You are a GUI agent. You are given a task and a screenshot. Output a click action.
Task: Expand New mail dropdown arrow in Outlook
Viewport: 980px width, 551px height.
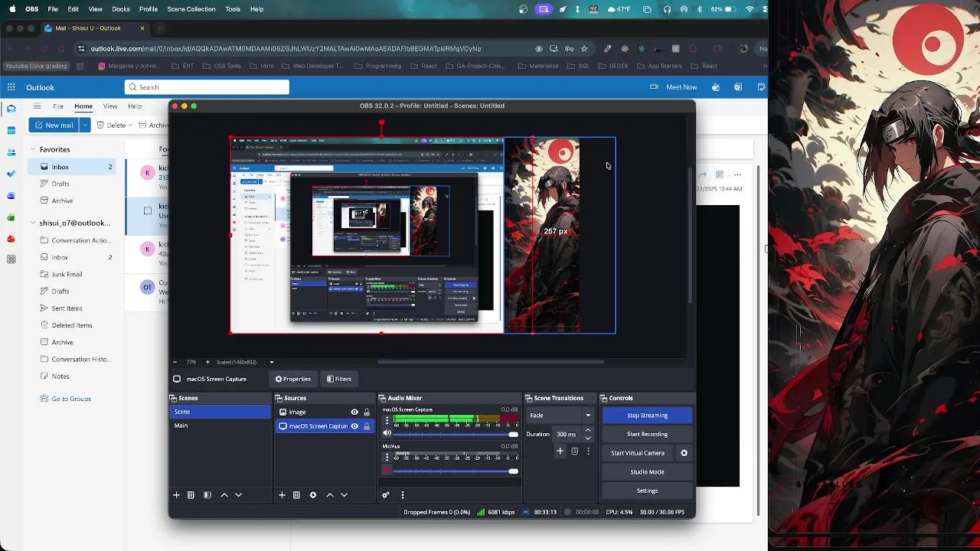pyautogui.click(x=84, y=125)
